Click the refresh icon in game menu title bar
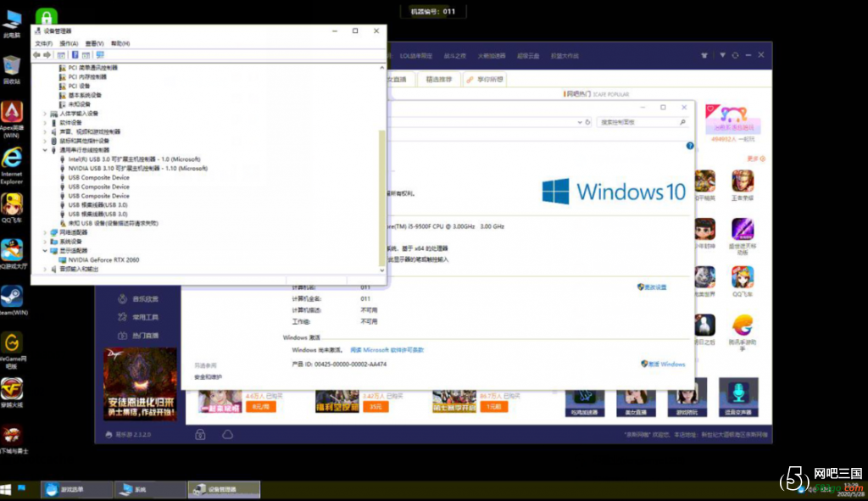Image resolution: width=868 pixels, height=501 pixels. coord(735,56)
